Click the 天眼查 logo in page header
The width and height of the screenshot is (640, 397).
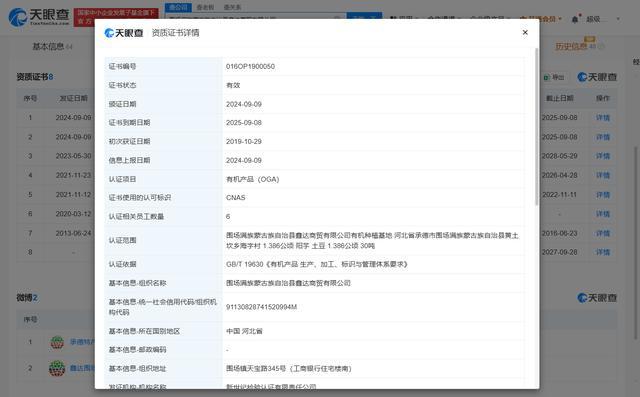(x=39, y=17)
